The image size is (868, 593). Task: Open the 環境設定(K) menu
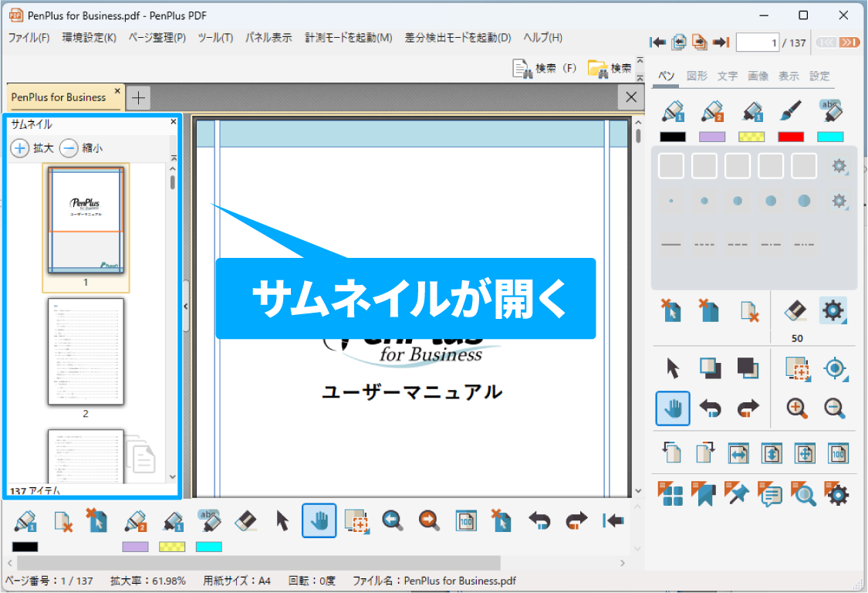click(90, 38)
